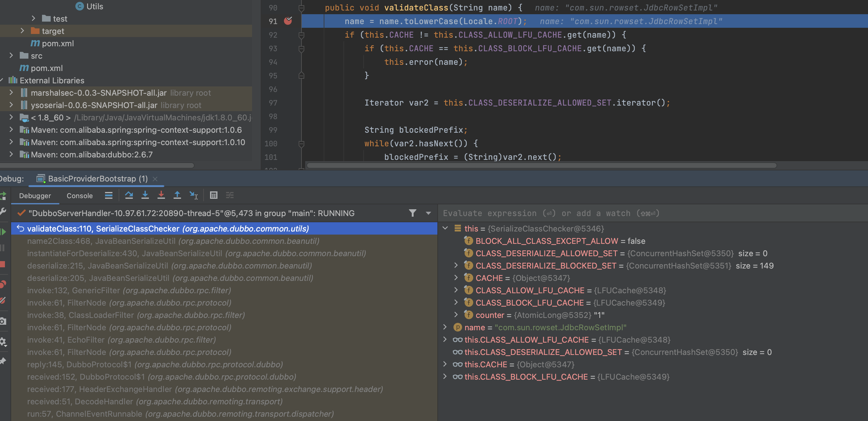The image size is (868, 421).
Task: Click the Mute Breakpoints icon
Action: click(x=3, y=300)
